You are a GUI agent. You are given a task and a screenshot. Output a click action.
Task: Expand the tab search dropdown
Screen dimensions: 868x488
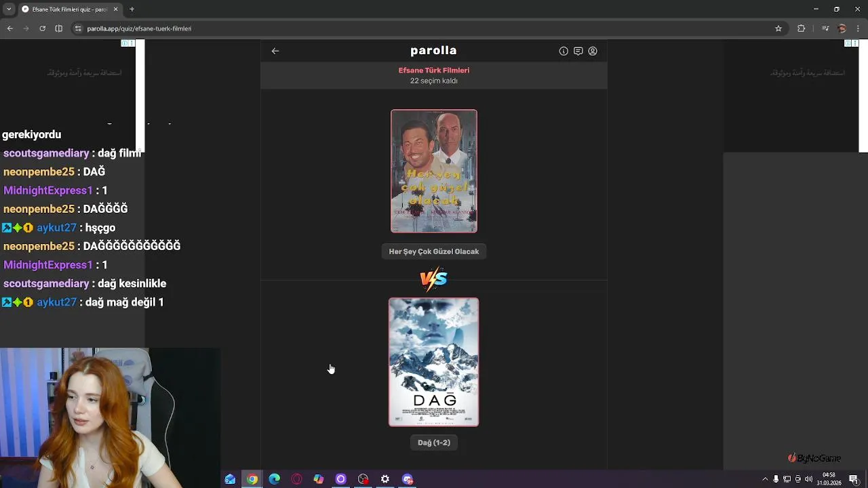[x=9, y=9]
